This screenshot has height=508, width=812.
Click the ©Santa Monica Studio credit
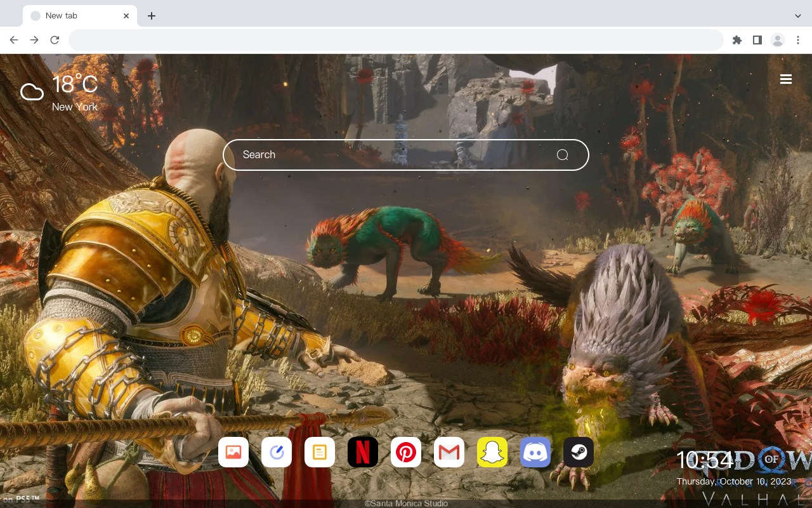[406, 503]
